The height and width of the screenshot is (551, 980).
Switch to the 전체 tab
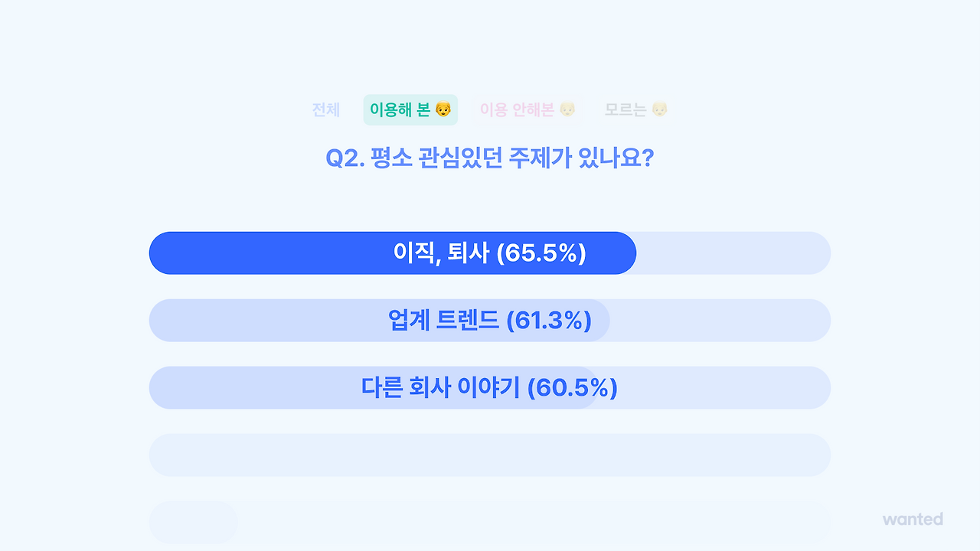pyautogui.click(x=326, y=109)
